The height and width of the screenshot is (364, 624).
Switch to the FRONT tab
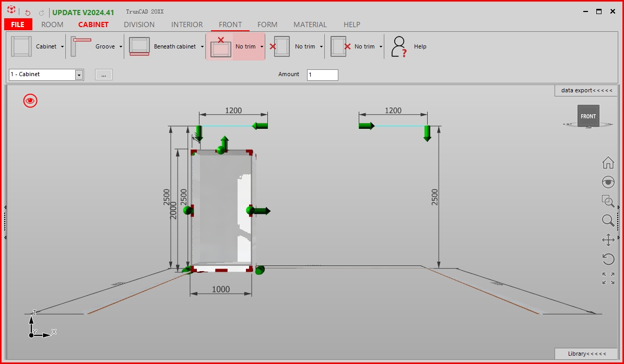(230, 25)
